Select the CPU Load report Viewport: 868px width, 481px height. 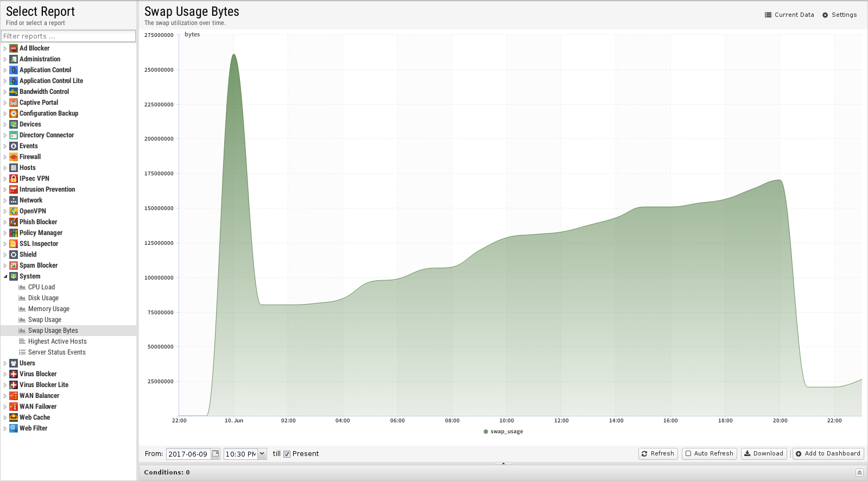click(41, 287)
